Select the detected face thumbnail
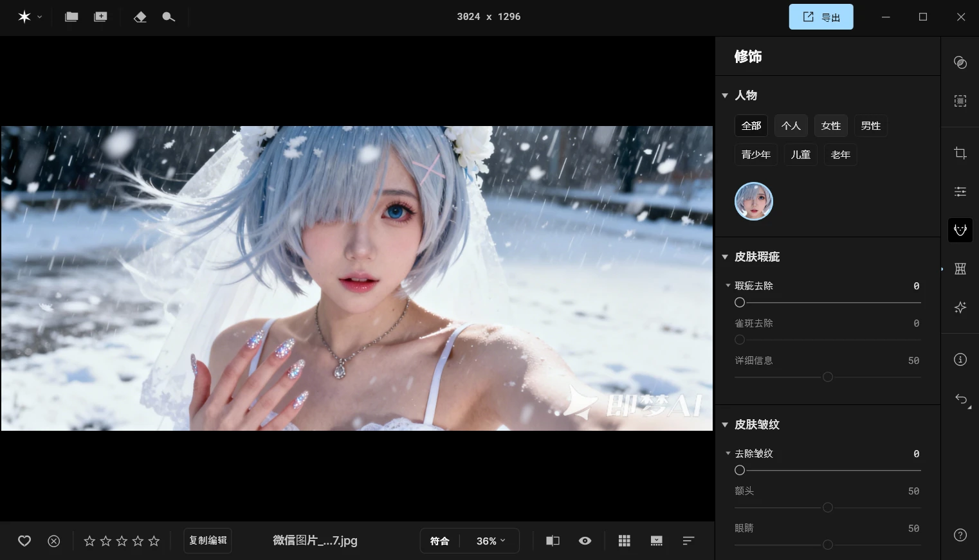This screenshot has width=979, height=560. click(x=753, y=201)
